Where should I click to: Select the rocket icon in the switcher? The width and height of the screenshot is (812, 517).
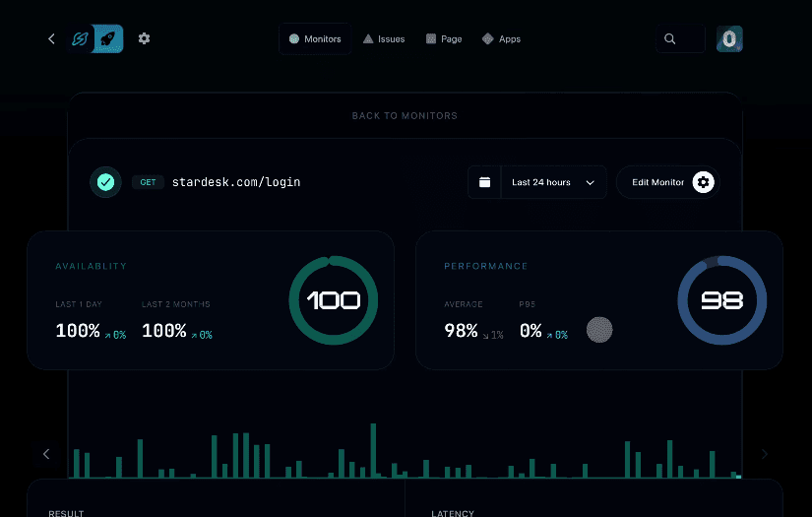point(107,39)
